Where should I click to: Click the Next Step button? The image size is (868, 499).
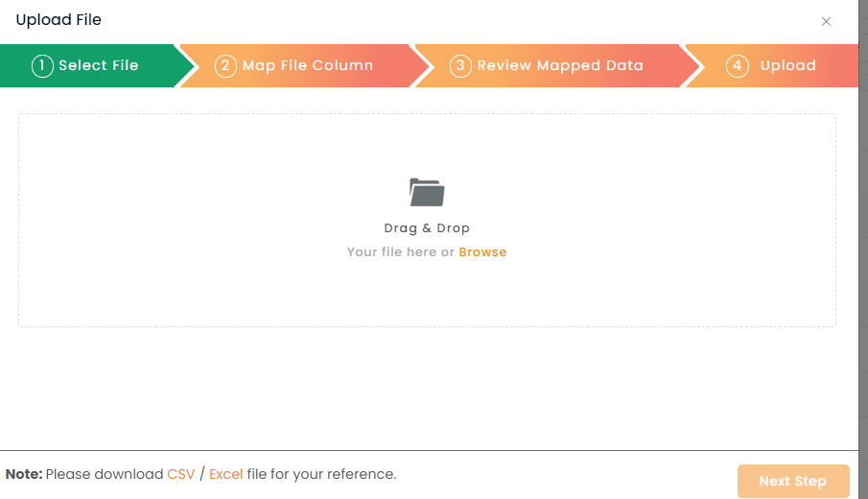coord(793,481)
